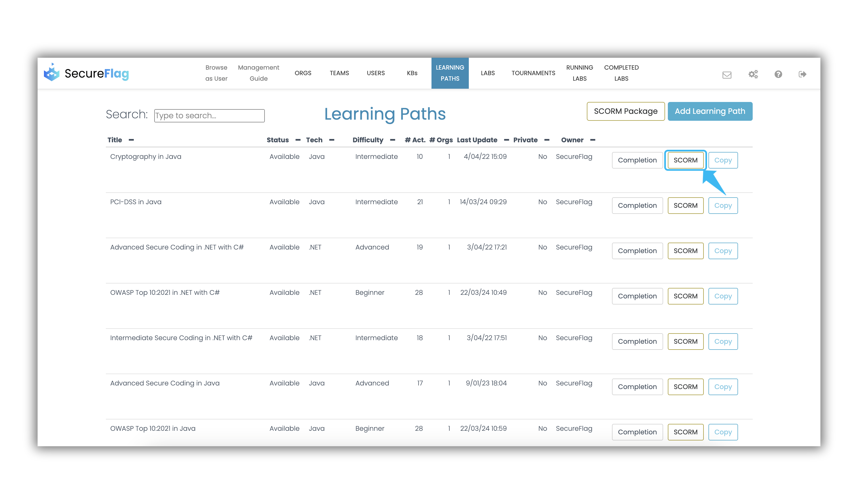Copy Intermediate Secure Coding in .NET path

[723, 341]
